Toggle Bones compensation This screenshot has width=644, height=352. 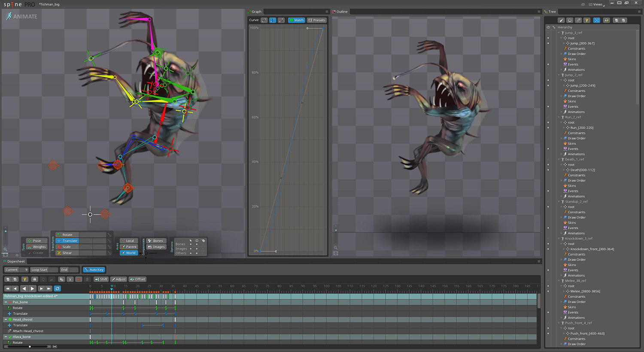156,241
